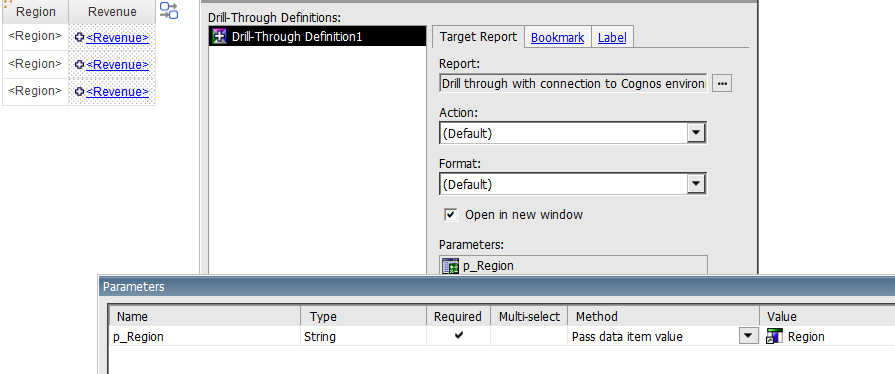Click the Required checkmark for p_Region

tap(458, 336)
